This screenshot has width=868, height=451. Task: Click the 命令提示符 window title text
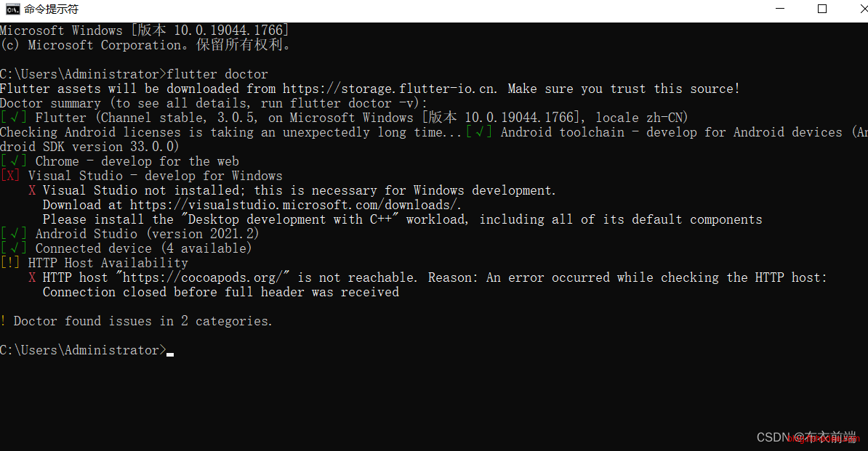[x=51, y=9]
